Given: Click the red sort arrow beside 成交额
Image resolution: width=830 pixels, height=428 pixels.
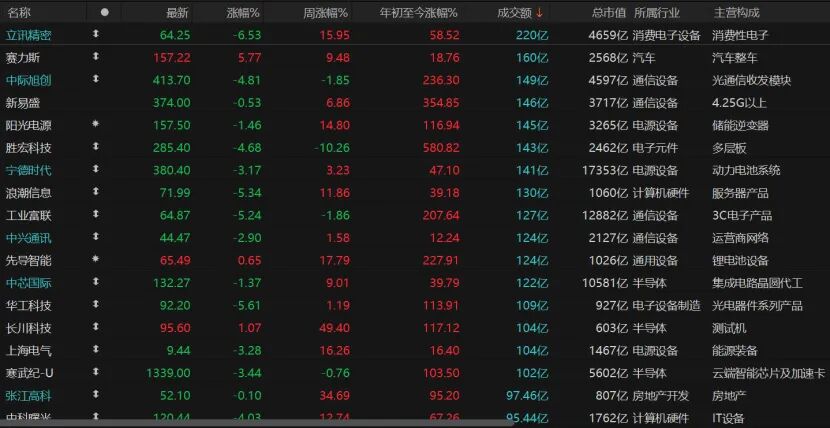Looking at the screenshot, I should click(x=539, y=13).
